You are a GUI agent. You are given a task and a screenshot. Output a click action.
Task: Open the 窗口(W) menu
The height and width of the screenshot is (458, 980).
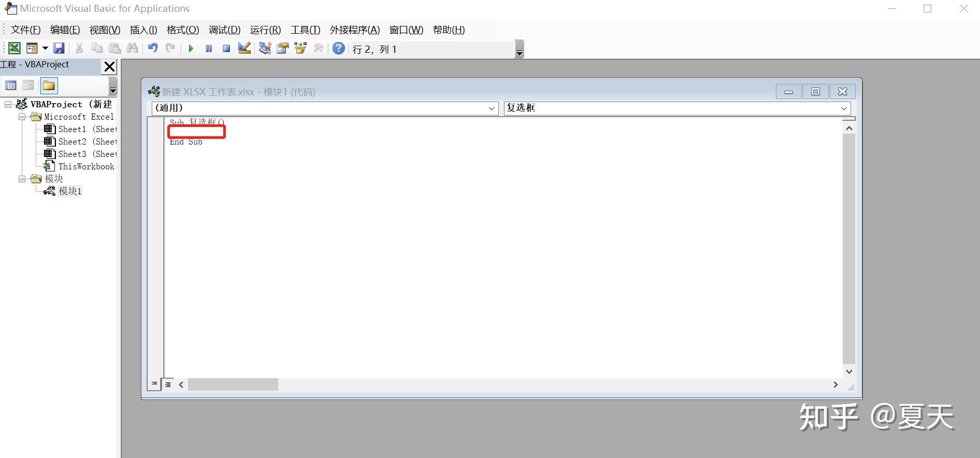tap(406, 30)
